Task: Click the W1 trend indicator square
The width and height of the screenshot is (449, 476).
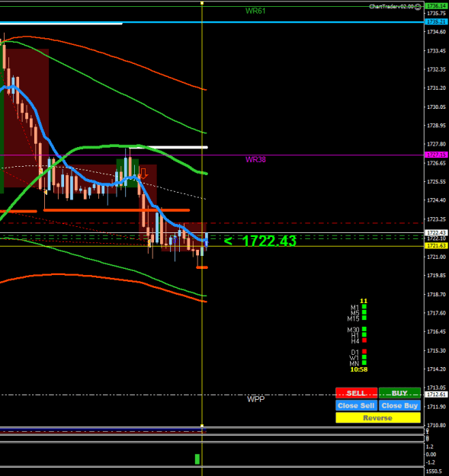Action: tap(364, 357)
